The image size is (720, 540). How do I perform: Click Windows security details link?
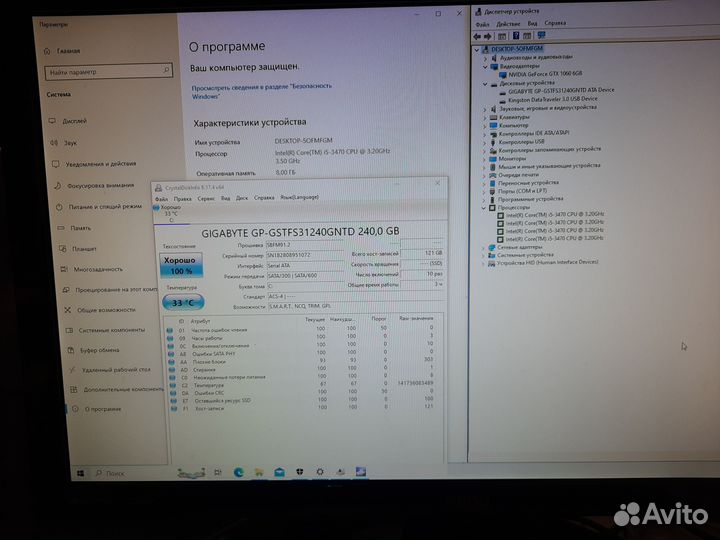[261, 91]
